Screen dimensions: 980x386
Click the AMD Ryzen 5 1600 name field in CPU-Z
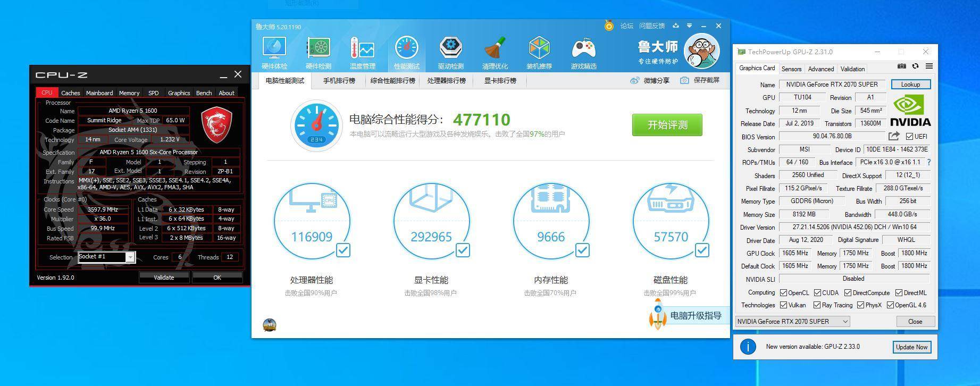point(133,111)
